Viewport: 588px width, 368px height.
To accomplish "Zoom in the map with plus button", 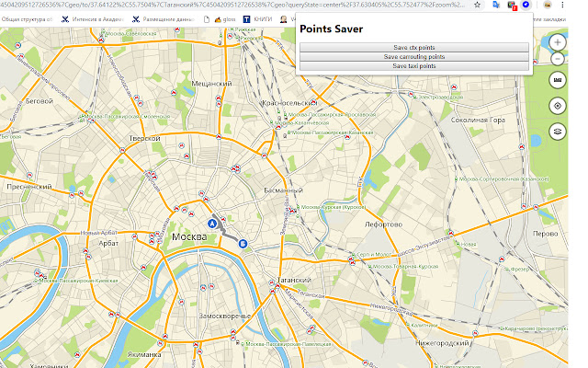I will pos(557,42).
